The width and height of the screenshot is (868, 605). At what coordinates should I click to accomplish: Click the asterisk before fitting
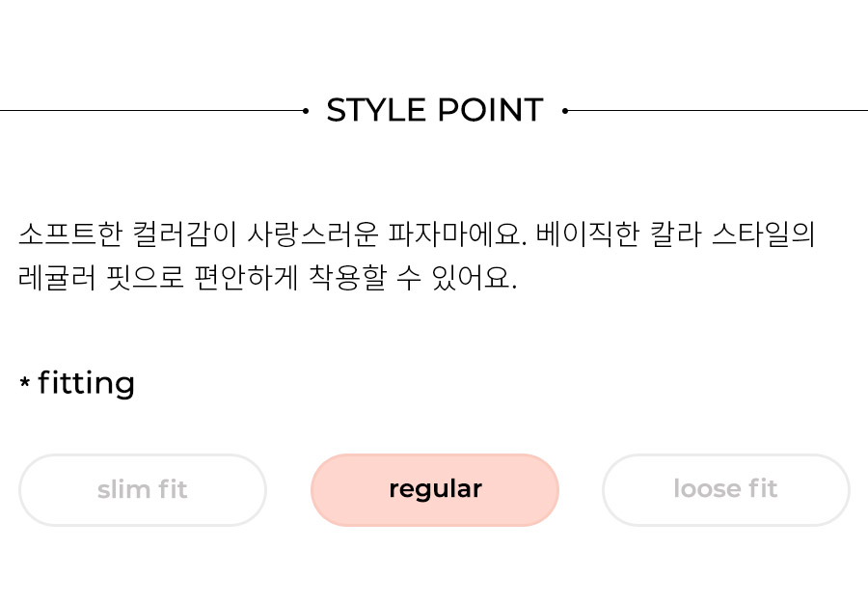(x=24, y=382)
